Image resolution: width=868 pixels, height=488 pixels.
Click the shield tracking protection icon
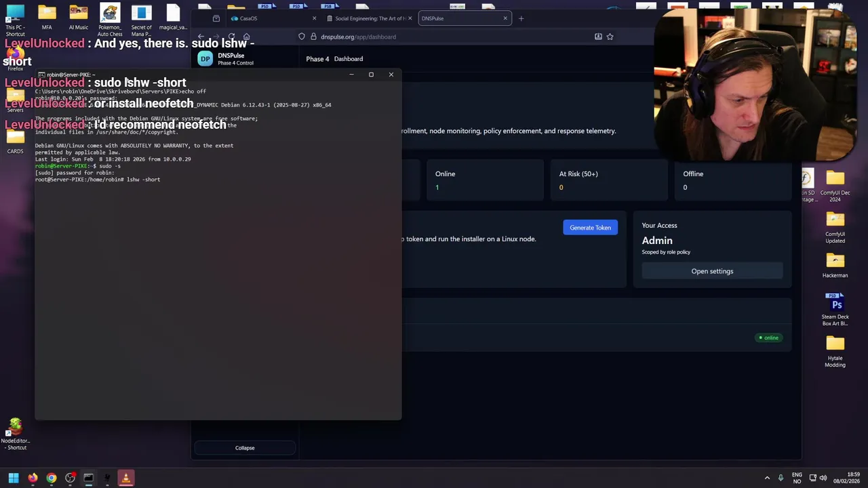tap(302, 37)
